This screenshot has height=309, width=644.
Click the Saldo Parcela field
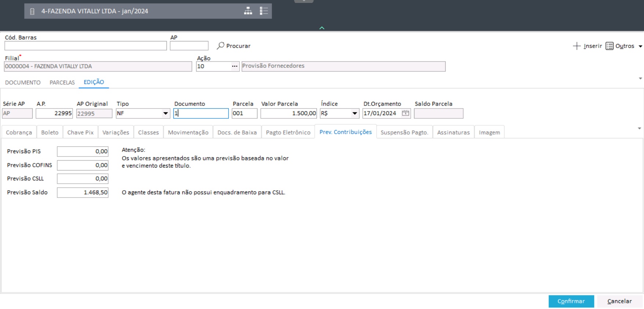(439, 113)
